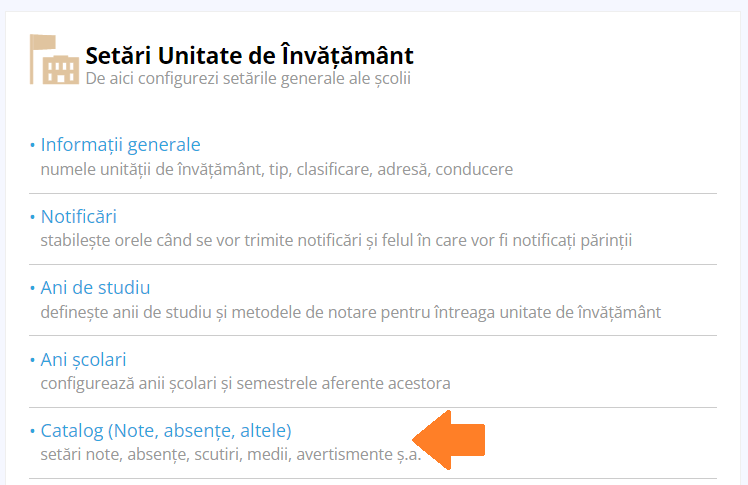Click the bullet before Informații generale
The height and width of the screenshot is (485, 748).
click(32, 144)
